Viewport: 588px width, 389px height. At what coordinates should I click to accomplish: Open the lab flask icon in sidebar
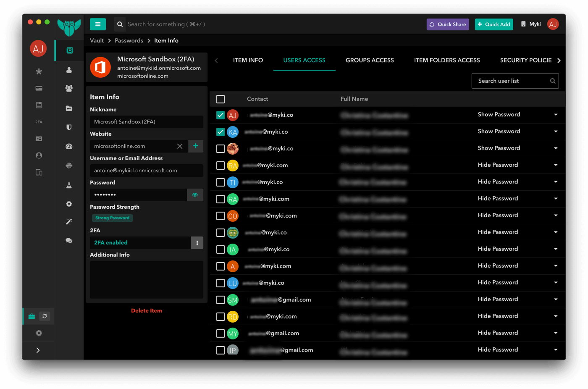[x=69, y=185]
